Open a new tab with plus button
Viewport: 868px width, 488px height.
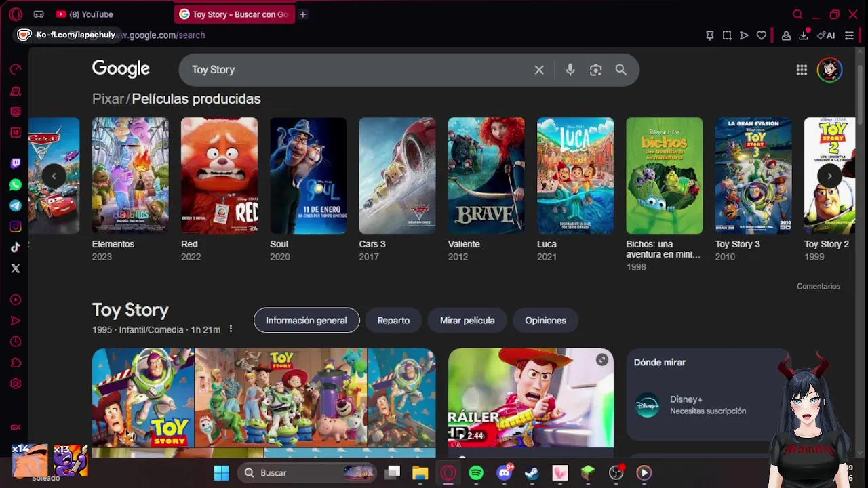[303, 14]
